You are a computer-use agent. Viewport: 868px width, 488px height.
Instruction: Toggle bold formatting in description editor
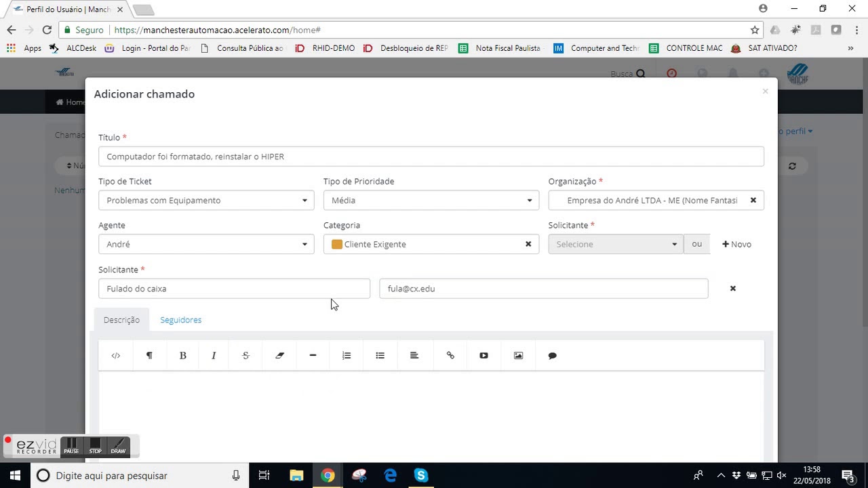point(182,355)
